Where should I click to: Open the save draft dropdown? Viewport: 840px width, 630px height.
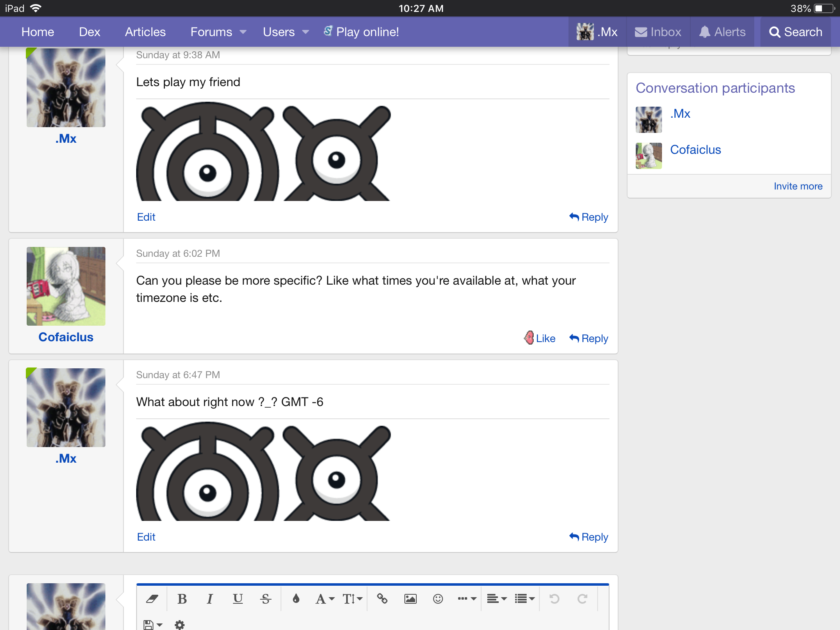pyautogui.click(x=153, y=625)
